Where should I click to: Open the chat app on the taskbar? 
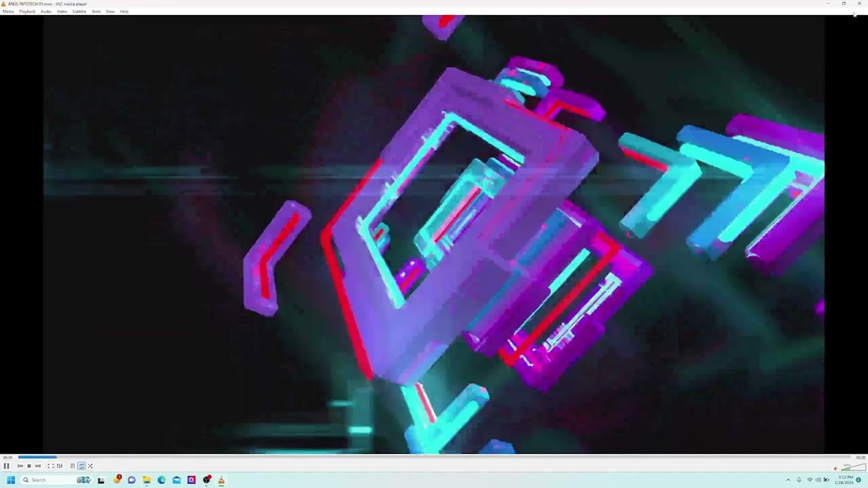132,481
